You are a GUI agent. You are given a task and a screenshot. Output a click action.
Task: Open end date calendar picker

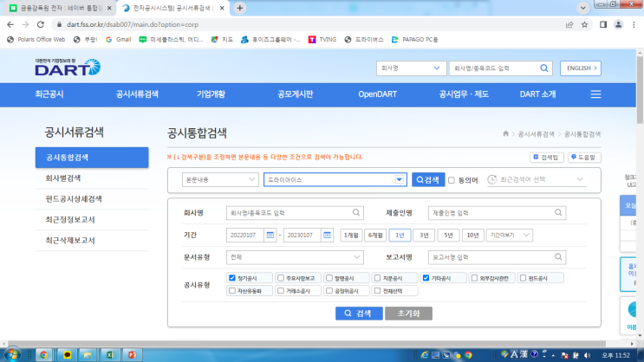[327, 236]
